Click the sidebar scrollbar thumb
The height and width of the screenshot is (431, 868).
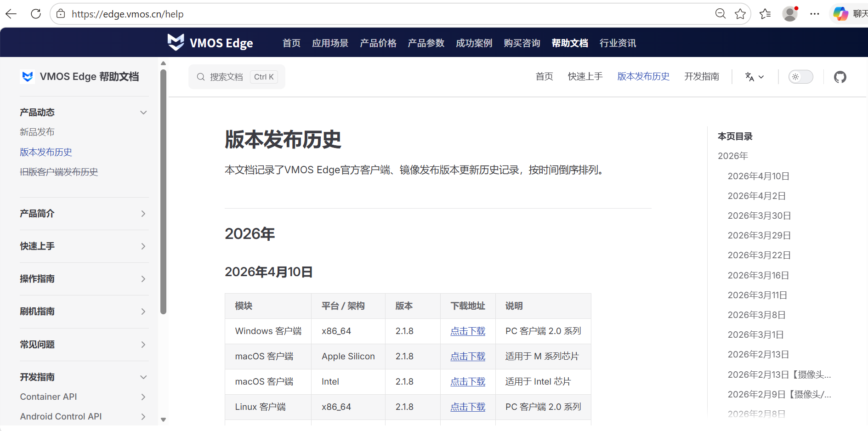pos(163,192)
